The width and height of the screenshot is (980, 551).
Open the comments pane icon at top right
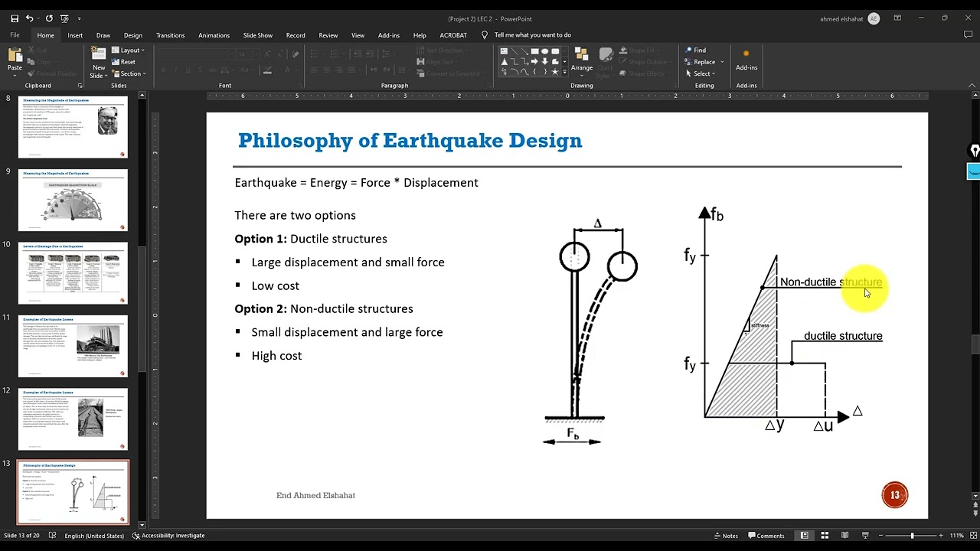(x=968, y=35)
